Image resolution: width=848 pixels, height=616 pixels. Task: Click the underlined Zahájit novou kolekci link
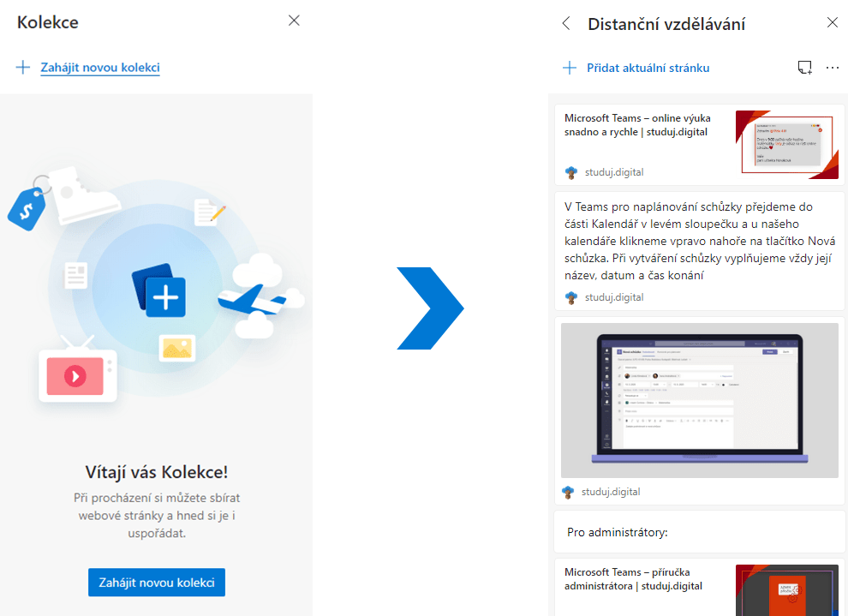click(x=99, y=68)
